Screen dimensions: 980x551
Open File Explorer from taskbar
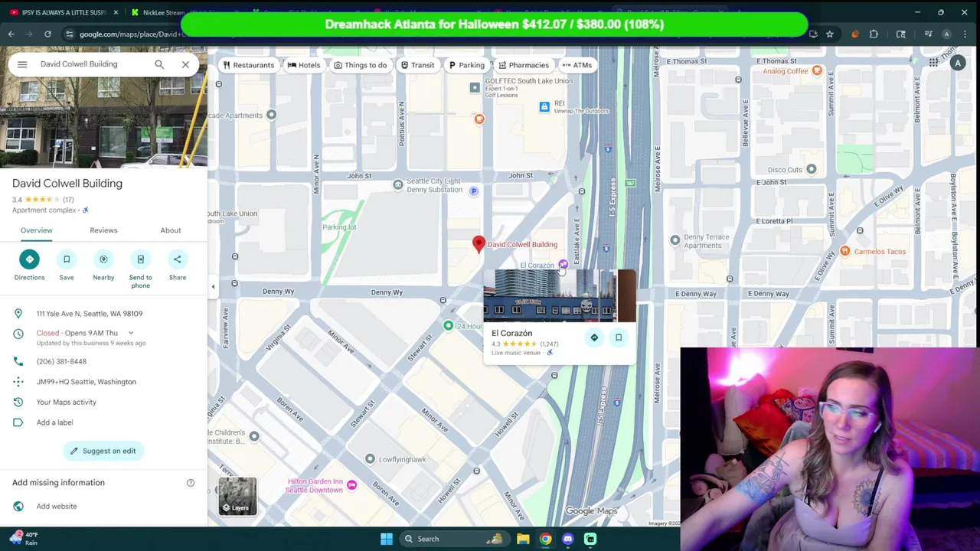(523, 539)
